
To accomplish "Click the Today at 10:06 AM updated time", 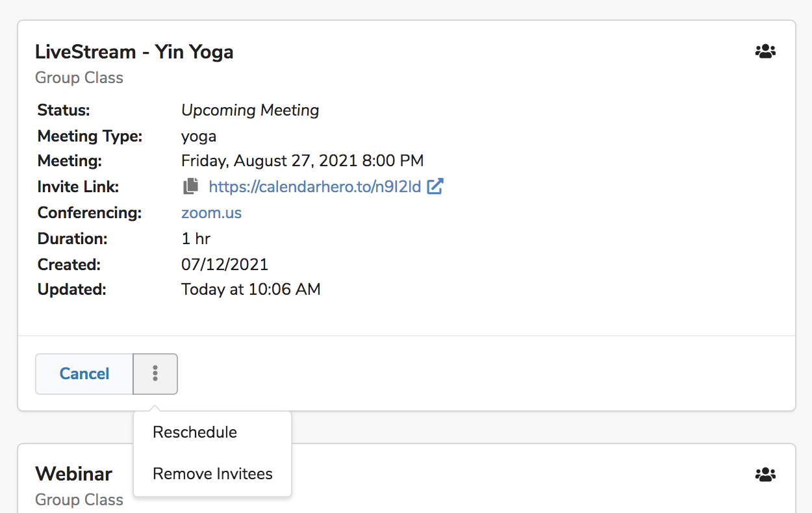I will [x=251, y=290].
